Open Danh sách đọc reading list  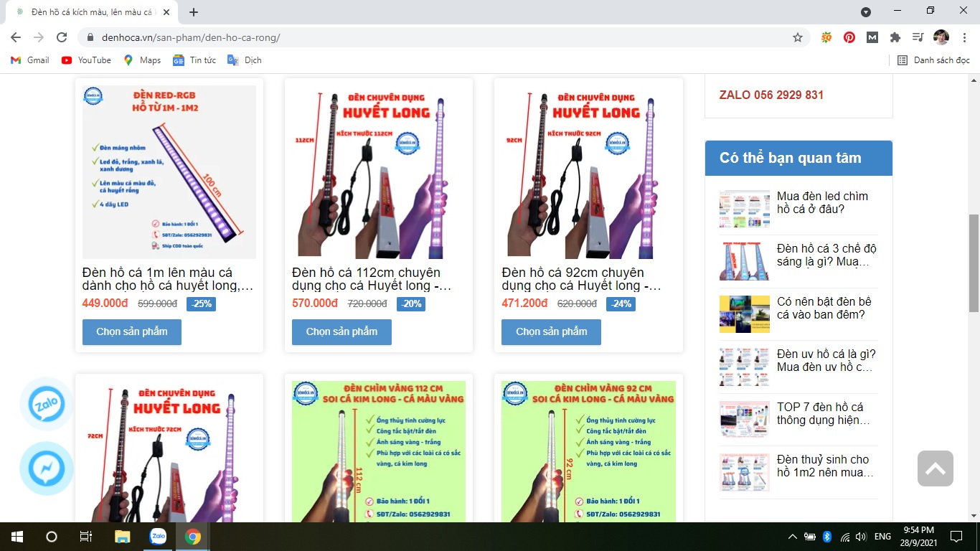[933, 60]
